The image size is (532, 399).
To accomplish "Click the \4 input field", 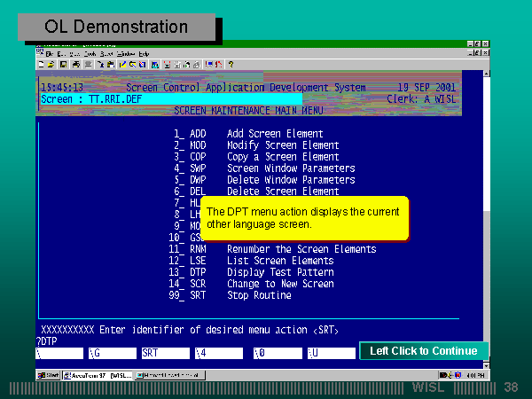I will (218, 353).
